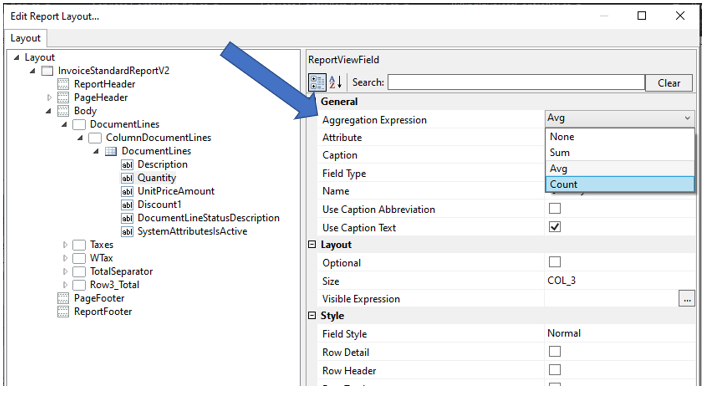Select the Attribute property label
703x393 pixels.
point(342,138)
